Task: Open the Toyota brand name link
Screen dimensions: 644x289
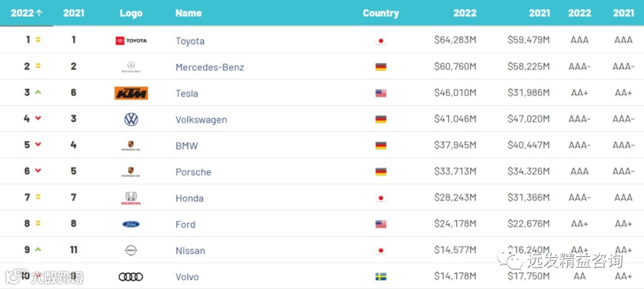Action: point(190,41)
